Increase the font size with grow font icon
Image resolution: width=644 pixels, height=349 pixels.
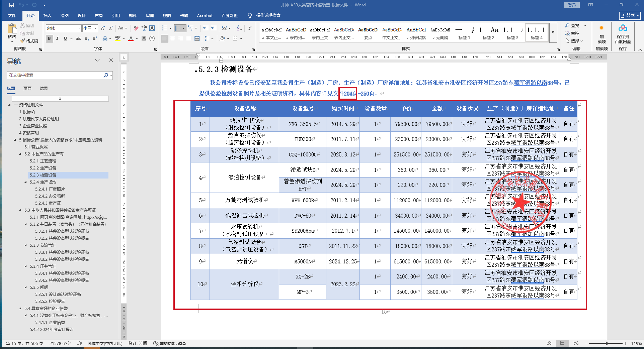(x=103, y=28)
